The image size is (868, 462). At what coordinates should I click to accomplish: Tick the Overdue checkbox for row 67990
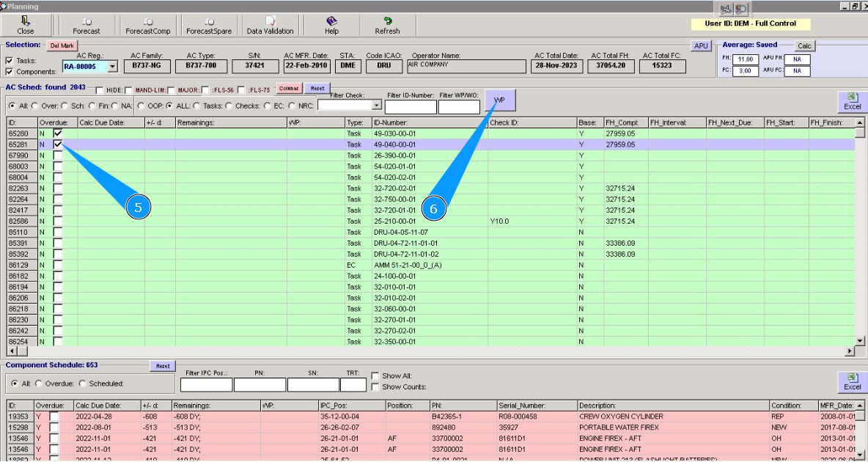(x=58, y=155)
